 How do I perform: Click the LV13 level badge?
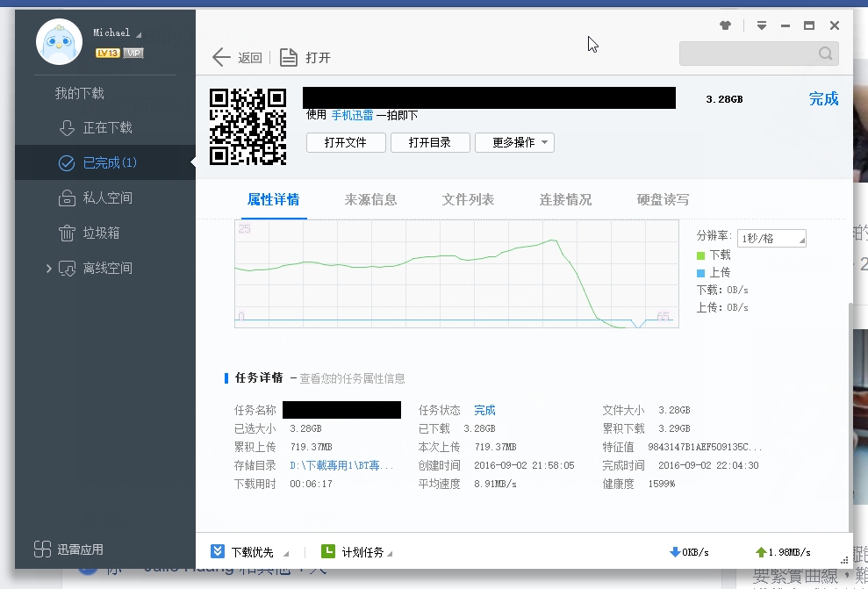[107, 54]
